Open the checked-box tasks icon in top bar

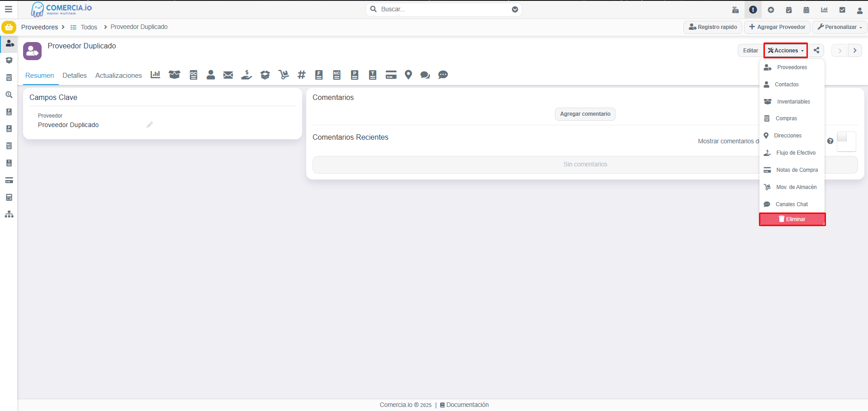[842, 9]
